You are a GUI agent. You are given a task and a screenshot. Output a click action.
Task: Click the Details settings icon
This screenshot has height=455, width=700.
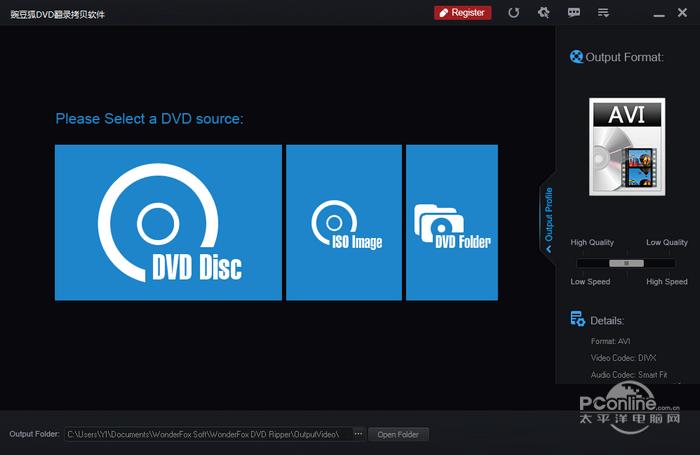(578, 319)
